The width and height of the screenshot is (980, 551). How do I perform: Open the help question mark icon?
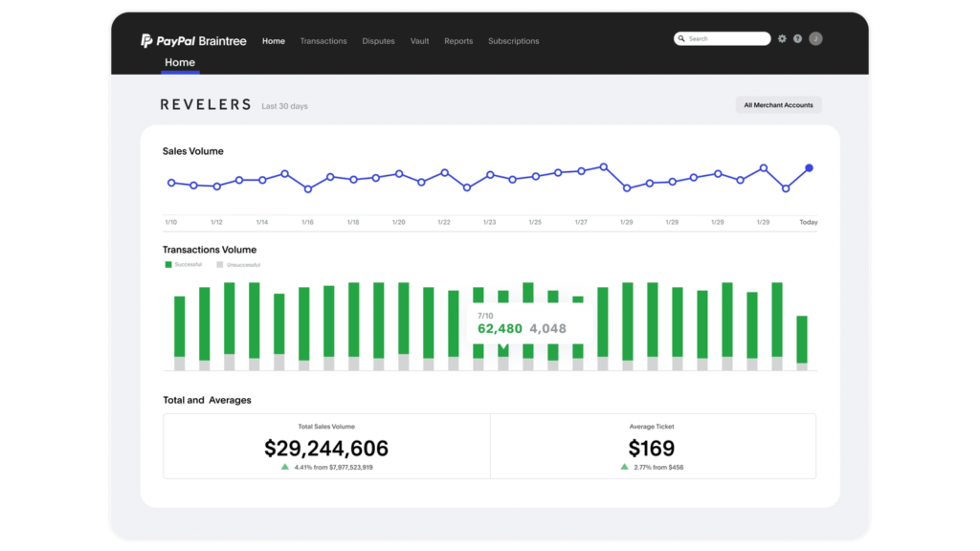coord(797,39)
